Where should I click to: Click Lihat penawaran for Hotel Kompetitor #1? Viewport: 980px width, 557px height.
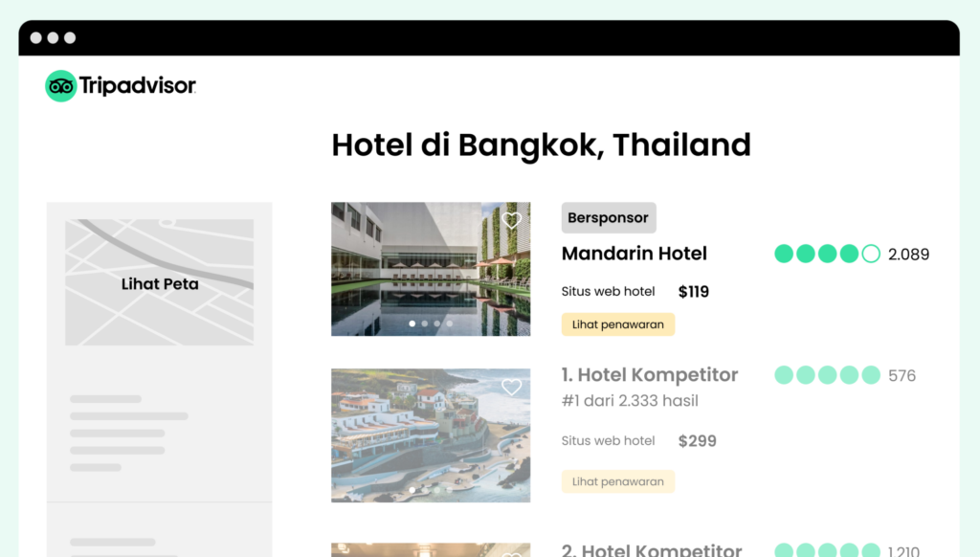click(x=617, y=481)
